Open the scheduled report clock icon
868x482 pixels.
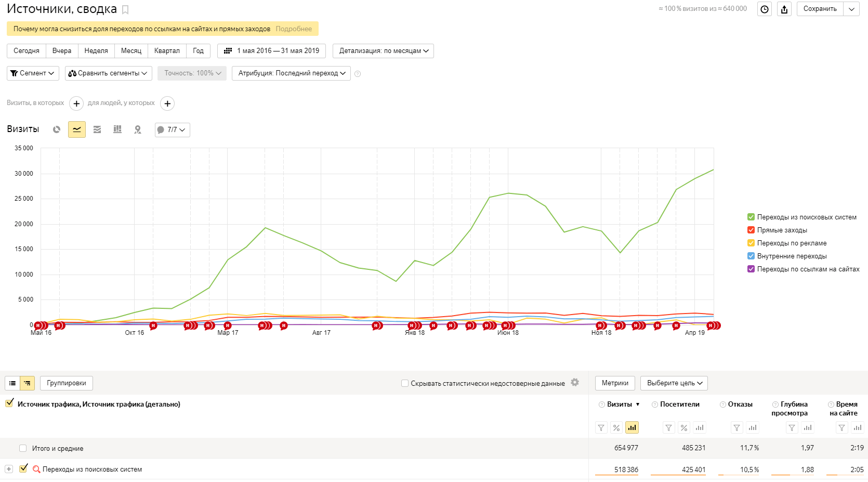tap(765, 9)
